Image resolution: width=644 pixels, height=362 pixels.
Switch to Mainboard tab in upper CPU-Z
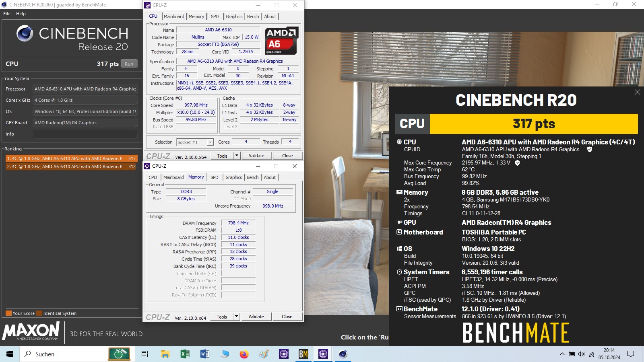point(174,16)
